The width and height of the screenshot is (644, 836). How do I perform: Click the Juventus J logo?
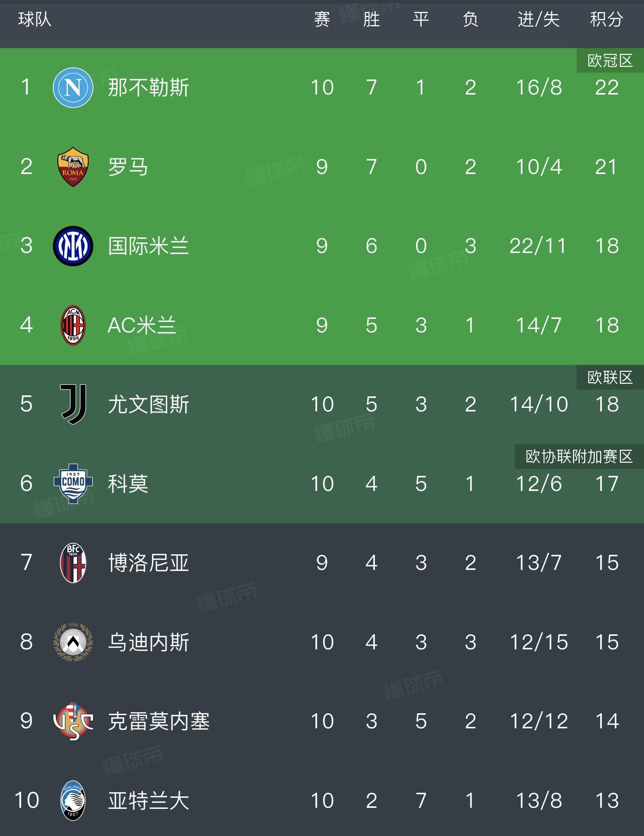pos(73,404)
